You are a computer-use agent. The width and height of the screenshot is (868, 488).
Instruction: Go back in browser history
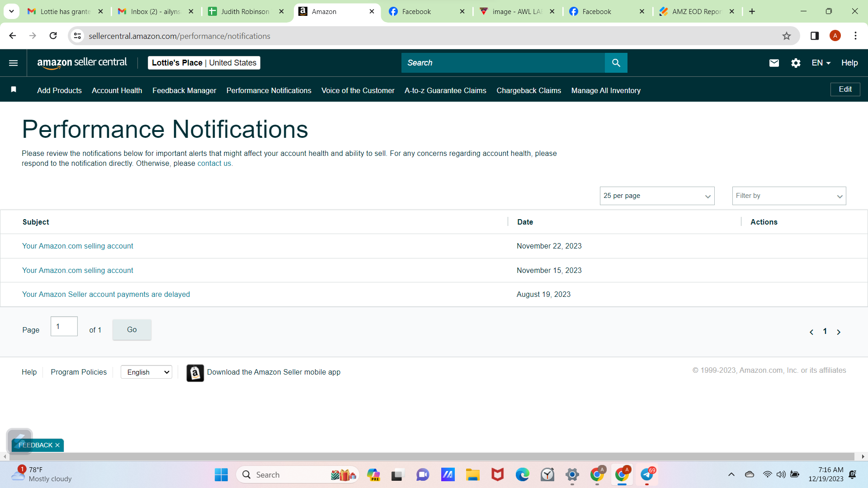click(13, 36)
